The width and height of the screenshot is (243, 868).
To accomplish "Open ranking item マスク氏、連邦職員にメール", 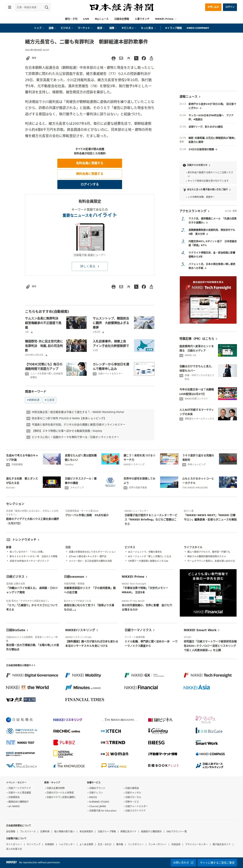I will 212,220.
